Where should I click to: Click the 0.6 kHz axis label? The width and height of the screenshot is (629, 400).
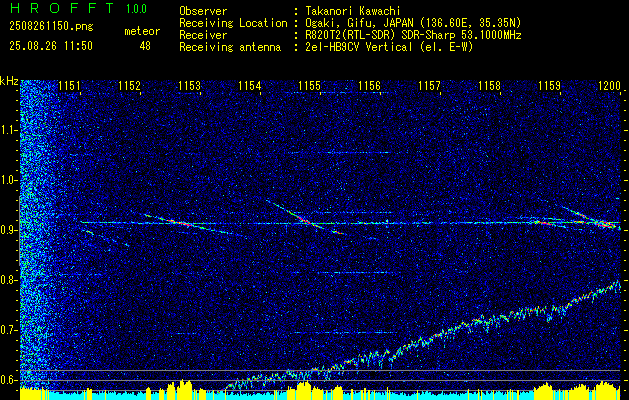click(9, 380)
